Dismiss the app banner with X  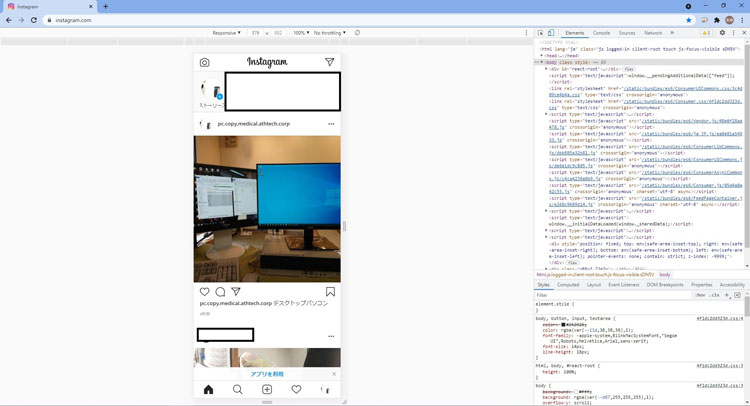coord(334,374)
